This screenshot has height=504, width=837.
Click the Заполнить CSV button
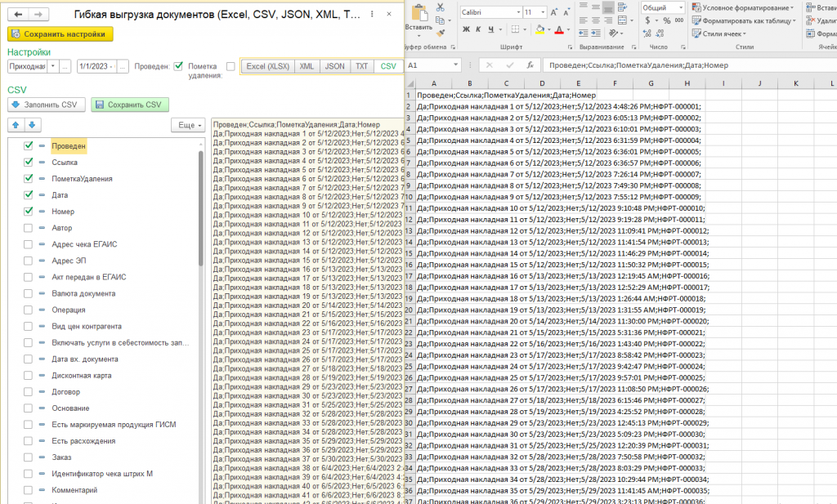[46, 105]
